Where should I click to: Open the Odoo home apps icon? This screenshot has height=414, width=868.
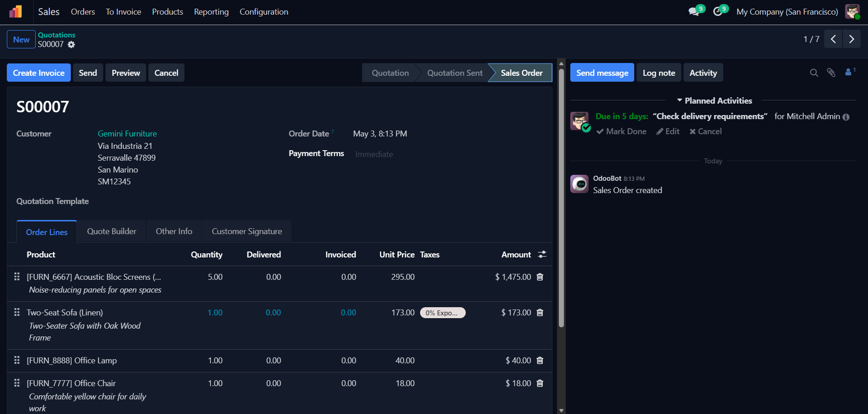click(x=16, y=11)
